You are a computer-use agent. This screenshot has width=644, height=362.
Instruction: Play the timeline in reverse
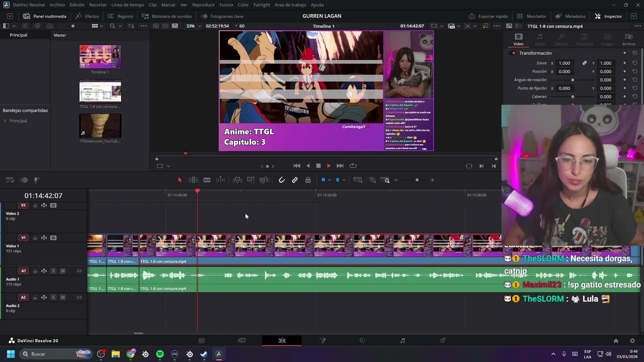(x=307, y=166)
